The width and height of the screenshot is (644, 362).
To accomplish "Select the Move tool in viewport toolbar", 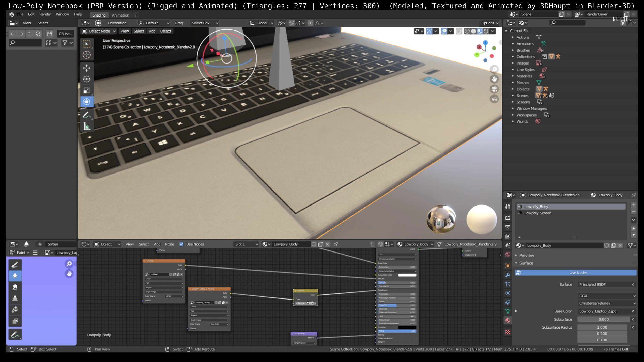I will point(86,68).
